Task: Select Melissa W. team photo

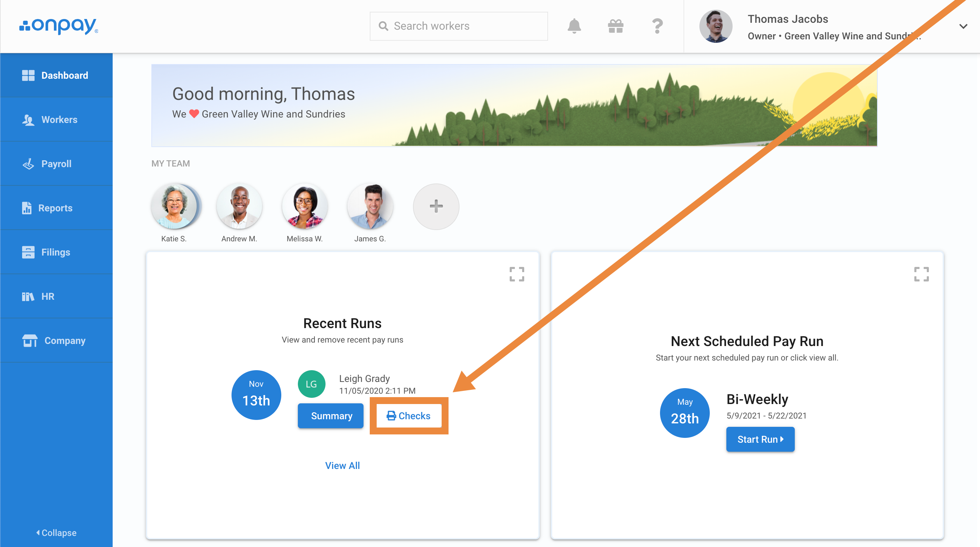Action: pyautogui.click(x=305, y=207)
